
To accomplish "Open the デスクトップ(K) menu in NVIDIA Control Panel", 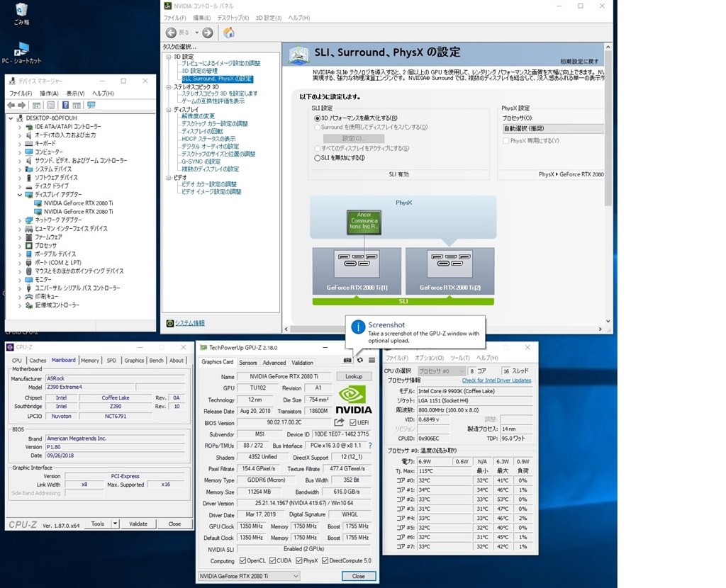I will 233,18.
